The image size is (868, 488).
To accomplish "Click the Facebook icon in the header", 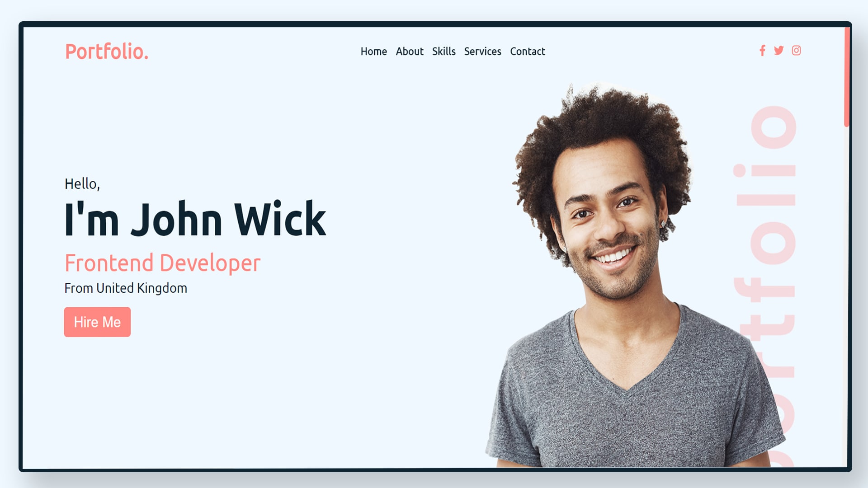I will [763, 51].
